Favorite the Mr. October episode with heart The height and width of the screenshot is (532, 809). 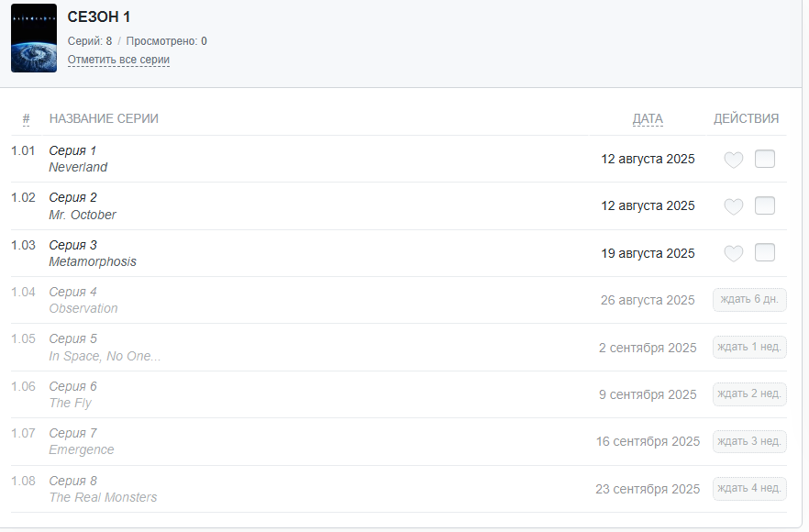(x=733, y=206)
